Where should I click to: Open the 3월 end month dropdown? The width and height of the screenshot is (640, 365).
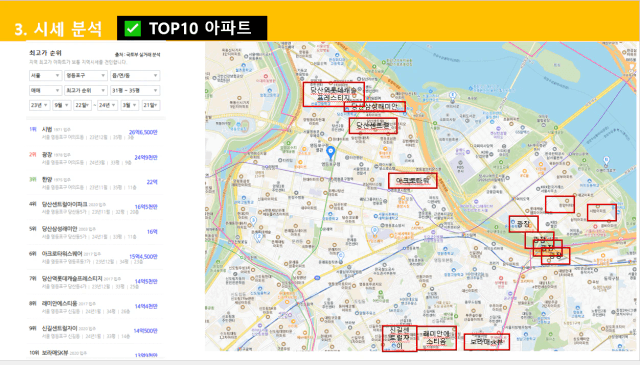[x=129, y=105]
